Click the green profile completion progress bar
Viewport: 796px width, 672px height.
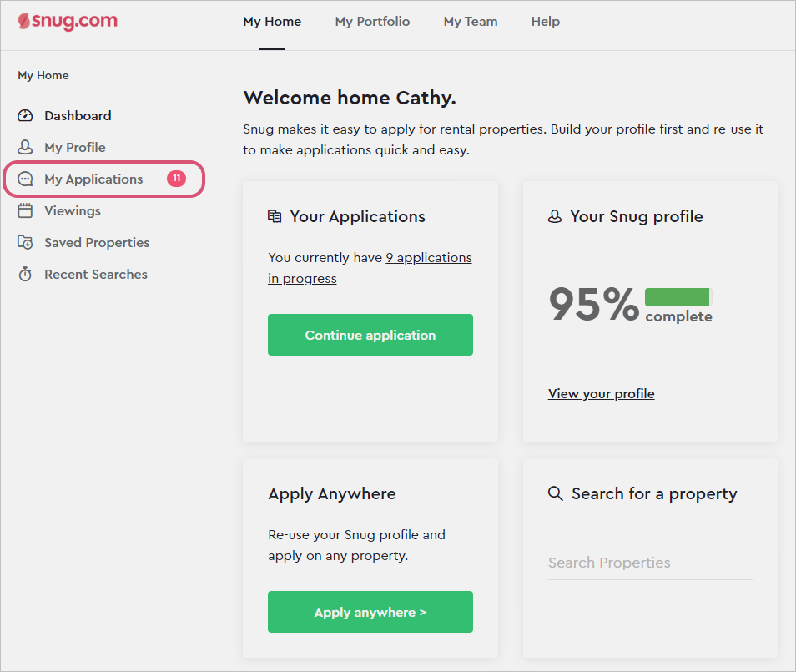(678, 297)
